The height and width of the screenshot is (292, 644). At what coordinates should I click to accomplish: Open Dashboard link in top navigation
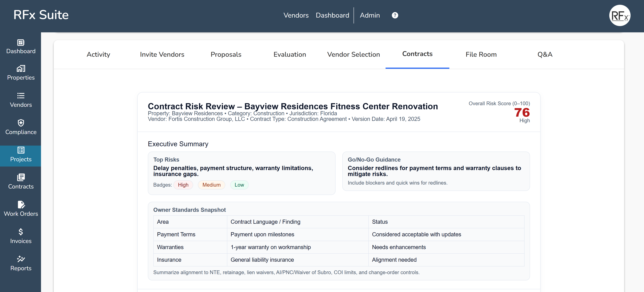332,15
